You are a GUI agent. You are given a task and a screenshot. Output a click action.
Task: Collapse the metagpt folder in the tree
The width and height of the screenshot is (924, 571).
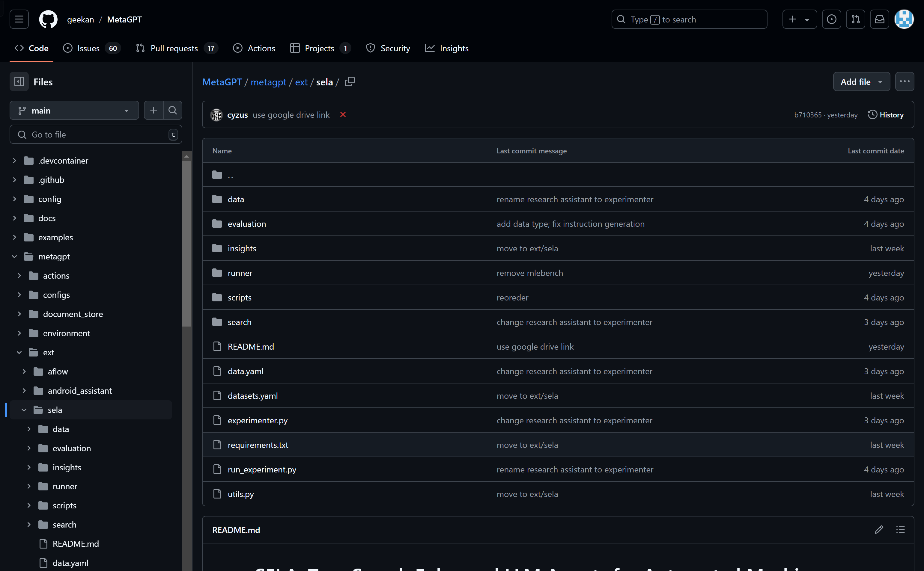[x=14, y=256]
